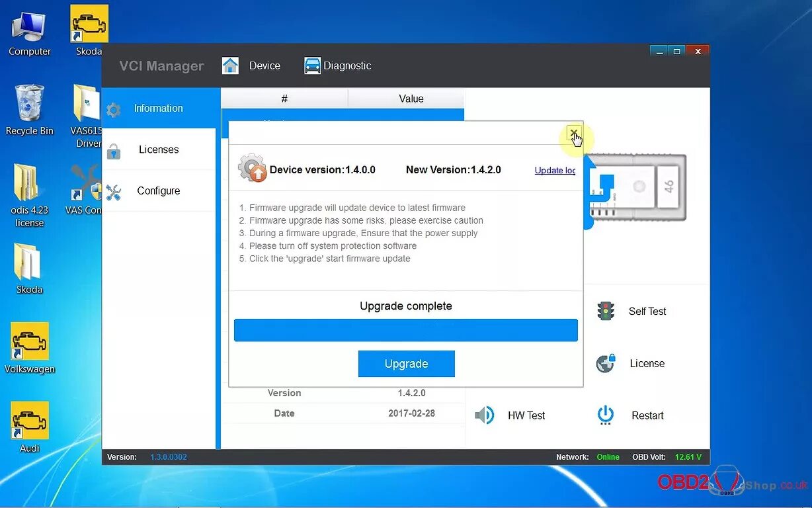Click the 'Value' column header
This screenshot has width=812, height=508.
pyautogui.click(x=411, y=99)
